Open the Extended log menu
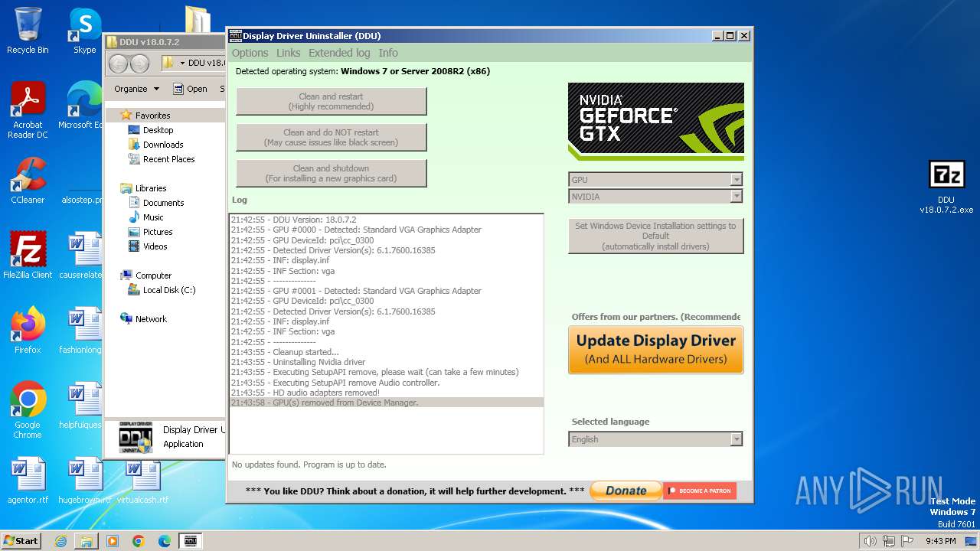This screenshot has width=980, height=551. [339, 53]
